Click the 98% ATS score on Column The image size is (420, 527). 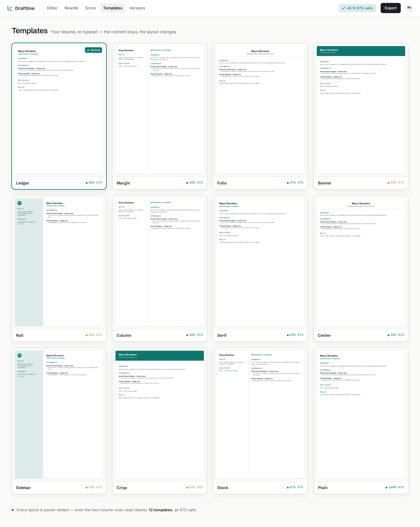tap(195, 335)
